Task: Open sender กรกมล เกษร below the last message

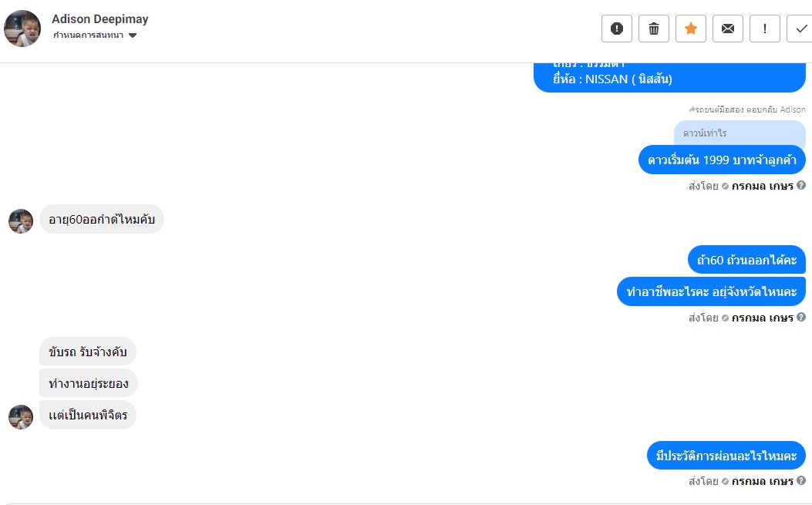Action: (762, 482)
